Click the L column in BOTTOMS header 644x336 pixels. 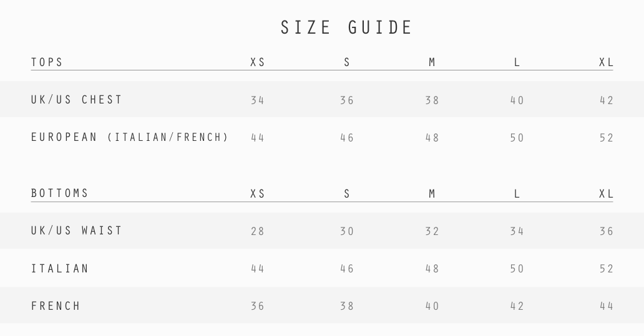coord(517,194)
